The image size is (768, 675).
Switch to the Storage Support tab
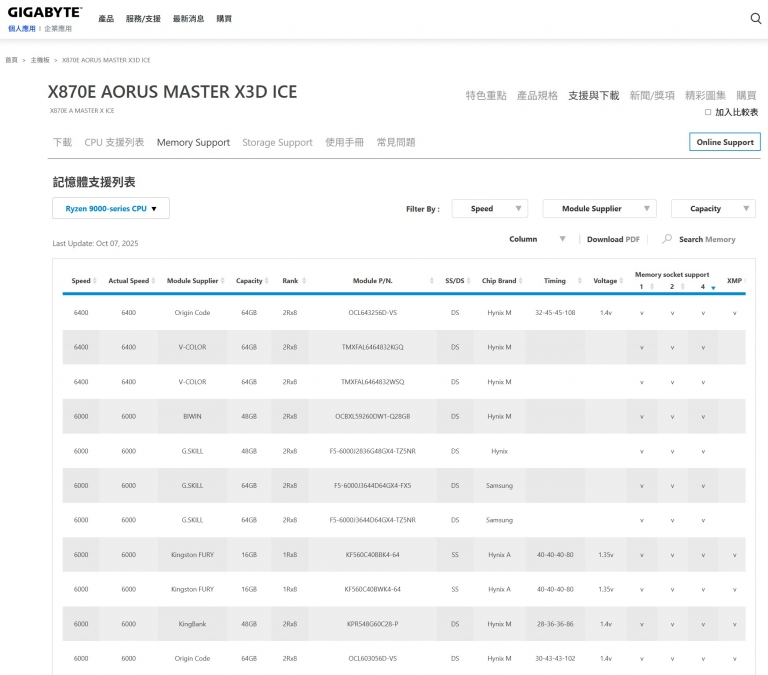pyautogui.click(x=277, y=142)
